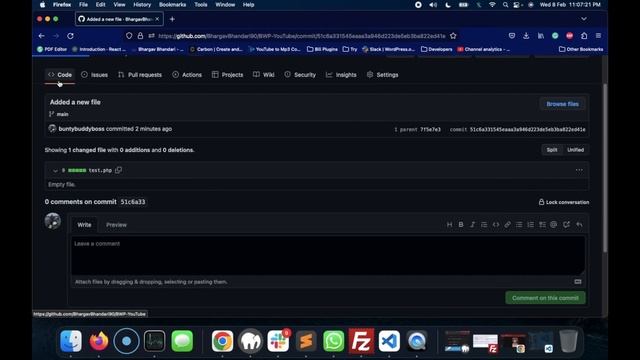
Task: Click the browser address bar URL
Action: pos(301,36)
